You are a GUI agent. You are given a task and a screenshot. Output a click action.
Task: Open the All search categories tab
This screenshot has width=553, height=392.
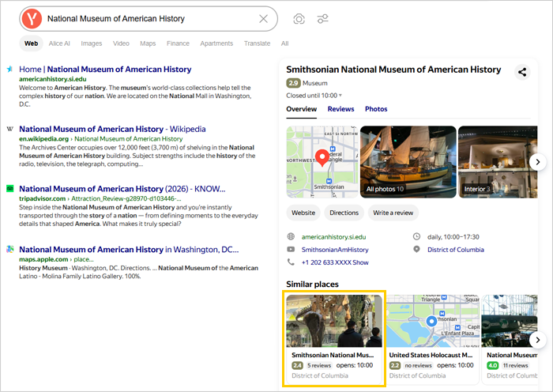click(x=284, y=43)
